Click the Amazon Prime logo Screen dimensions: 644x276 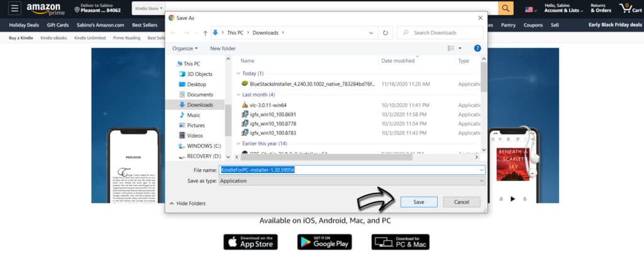coord(45,9)
